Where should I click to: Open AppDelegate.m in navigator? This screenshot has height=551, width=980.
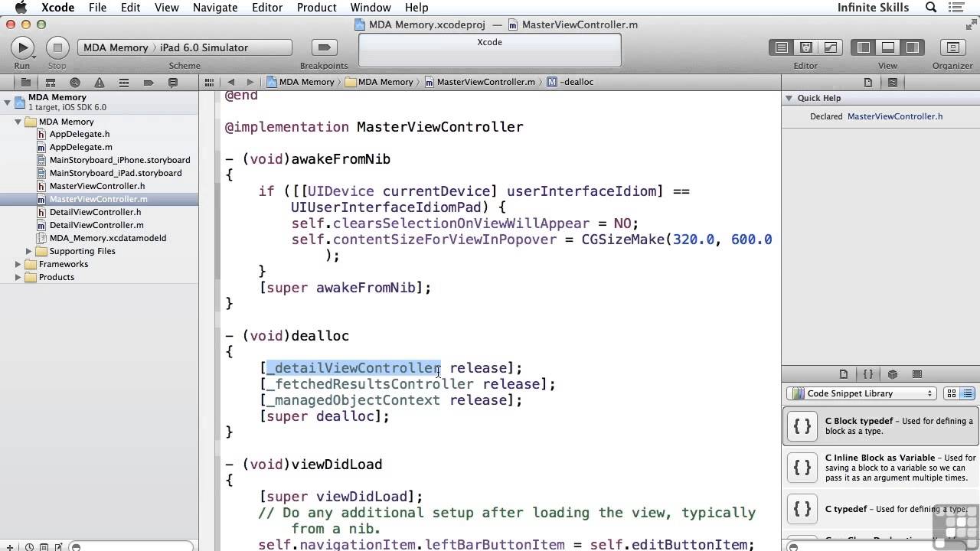(80, 147)
